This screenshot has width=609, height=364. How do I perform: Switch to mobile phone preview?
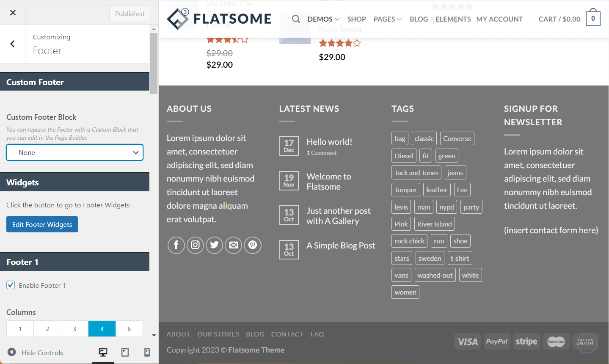point(146,352)
